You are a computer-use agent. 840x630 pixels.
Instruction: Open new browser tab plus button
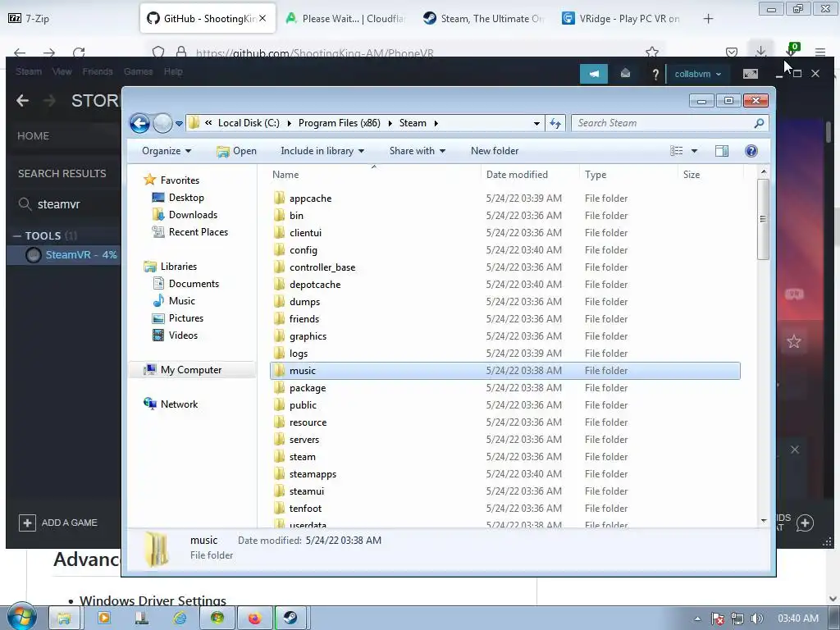coord(708,19)
